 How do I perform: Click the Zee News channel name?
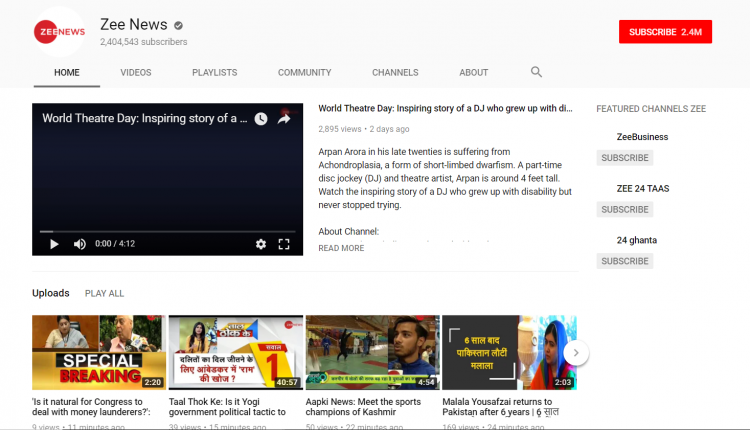[x=134, y=24]
